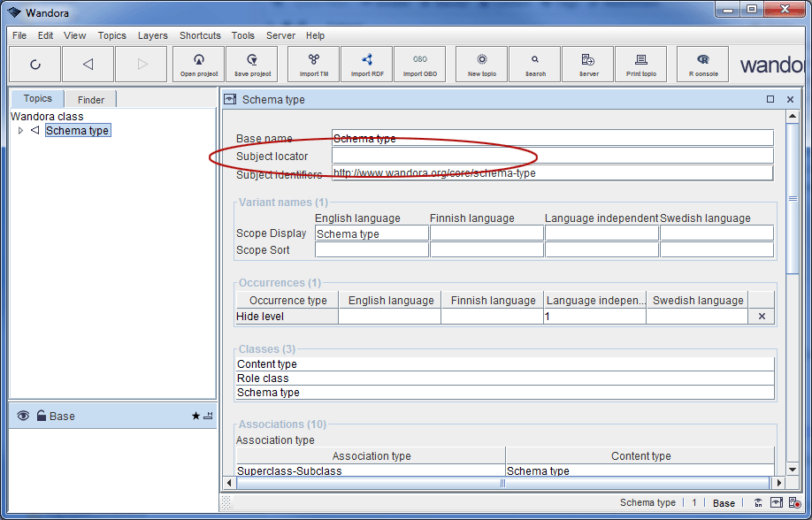The height and width of the screenshot is (520, 812).
Task: Click the horizontal scrollbar thumb in the topic panel
Action: [502, 483]
